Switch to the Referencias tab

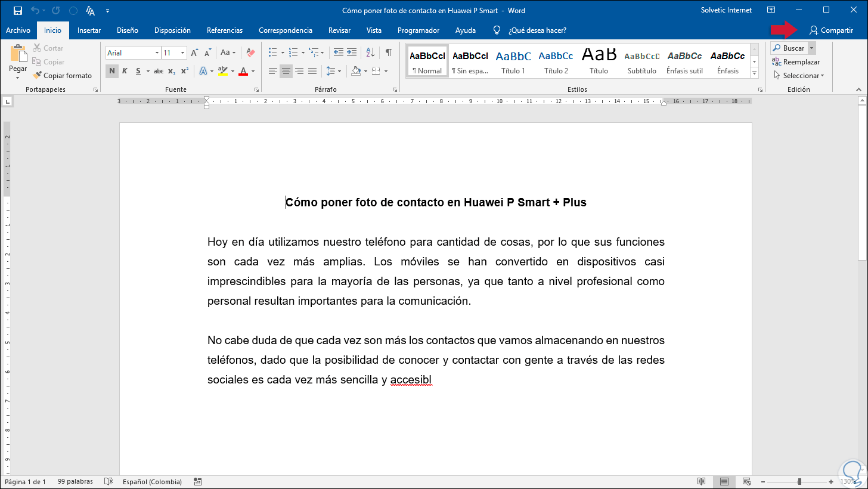coord(225,30)
